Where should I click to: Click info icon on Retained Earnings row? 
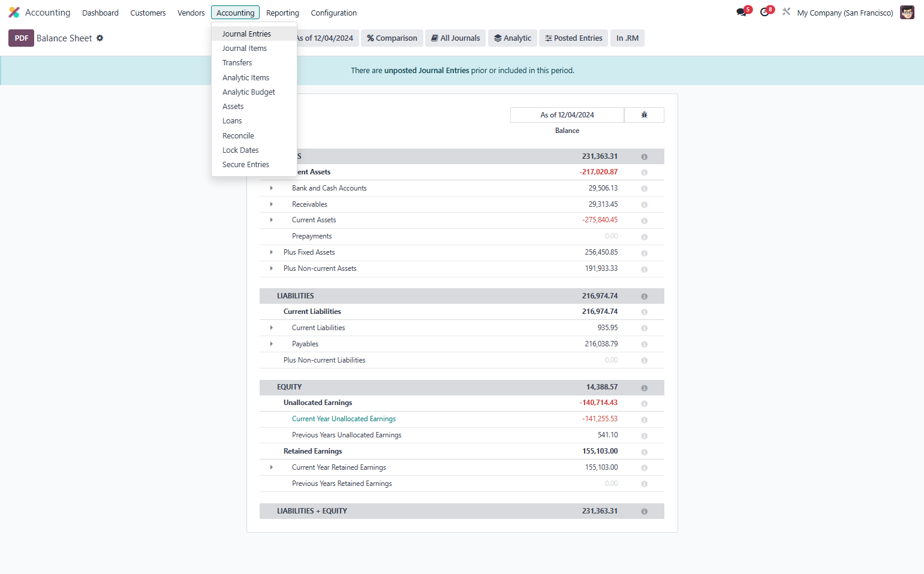pos(644,452)
